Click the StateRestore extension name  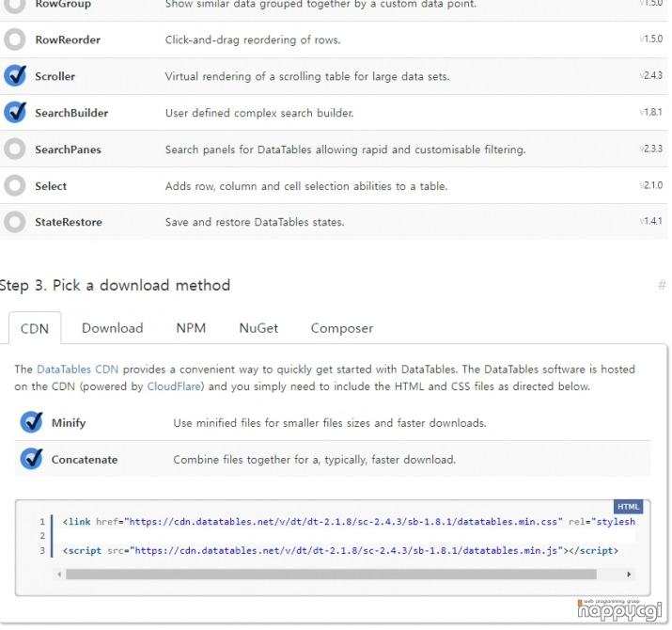69,222
